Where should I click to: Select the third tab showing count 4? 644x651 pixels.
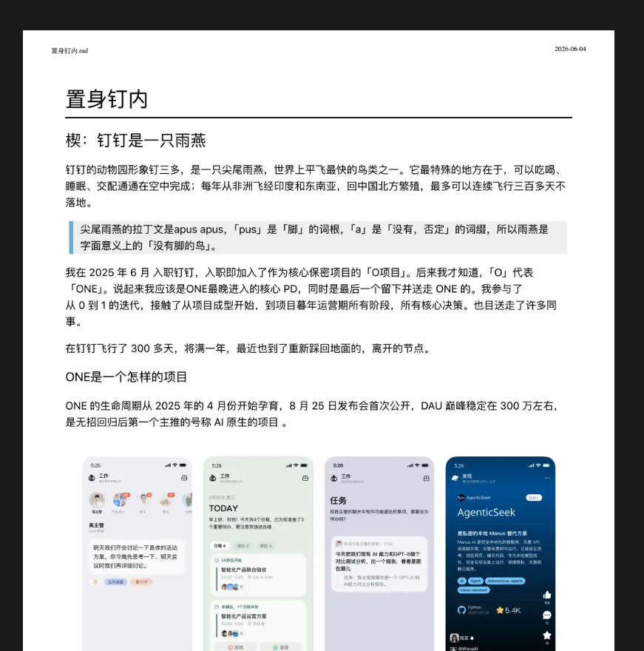[265, 546]
